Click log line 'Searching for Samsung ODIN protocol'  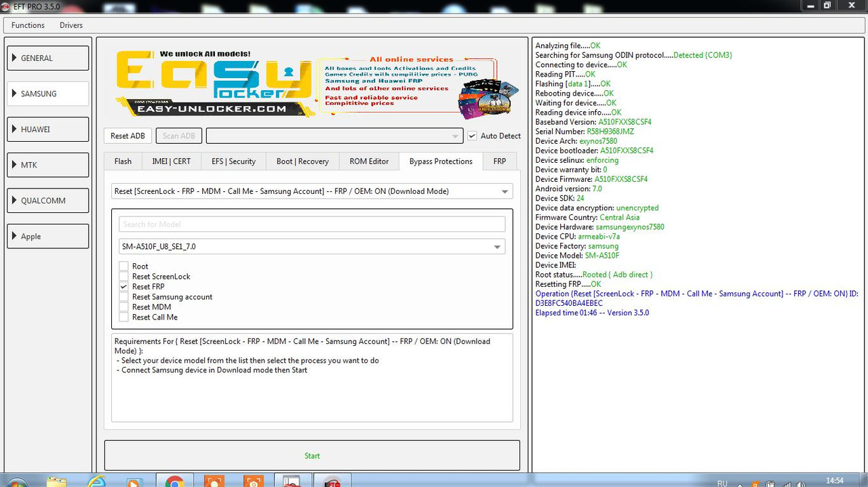pyautogui.click(x=633, y=56)
